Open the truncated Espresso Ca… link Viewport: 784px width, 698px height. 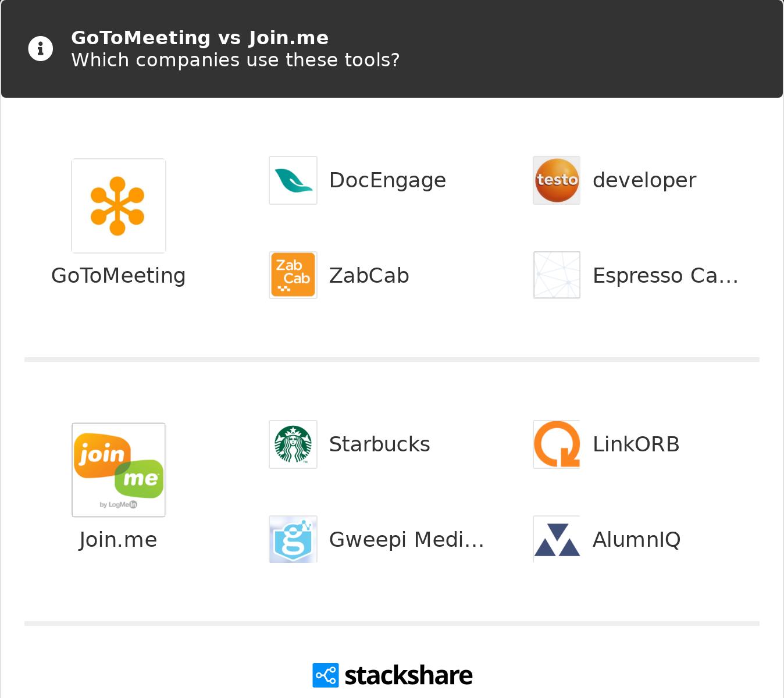coord(665,276)
